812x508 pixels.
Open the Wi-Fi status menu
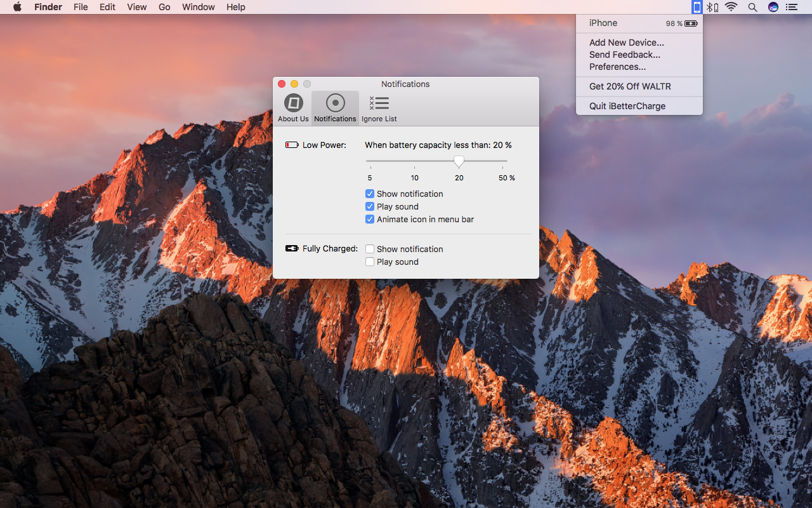731,7
